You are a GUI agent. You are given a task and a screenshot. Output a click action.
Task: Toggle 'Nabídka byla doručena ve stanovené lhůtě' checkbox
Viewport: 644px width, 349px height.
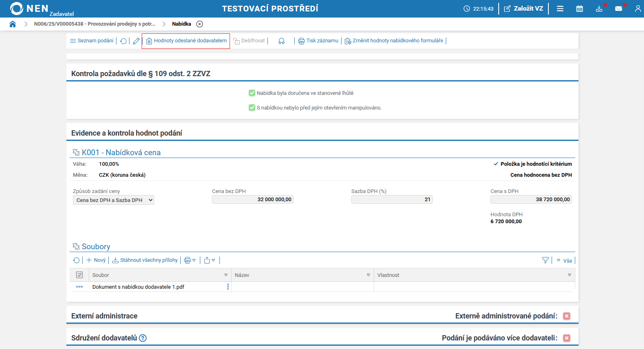[x=252, y=93]
